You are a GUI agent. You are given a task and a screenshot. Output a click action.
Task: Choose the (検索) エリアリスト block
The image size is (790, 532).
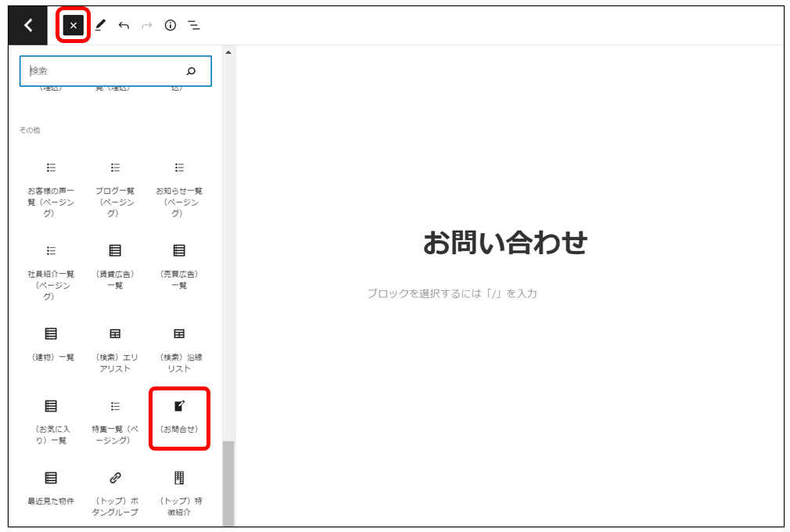[115, 349]
